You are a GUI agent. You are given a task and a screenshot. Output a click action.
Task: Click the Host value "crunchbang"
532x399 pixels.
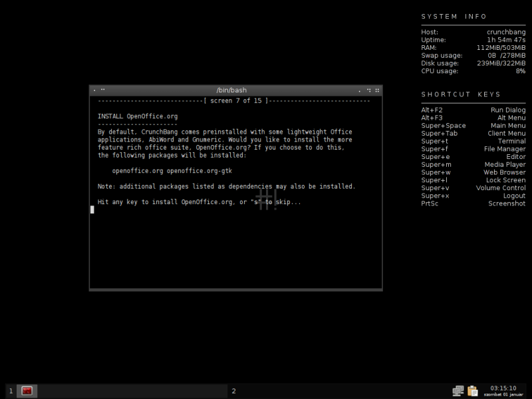point(506,32)
